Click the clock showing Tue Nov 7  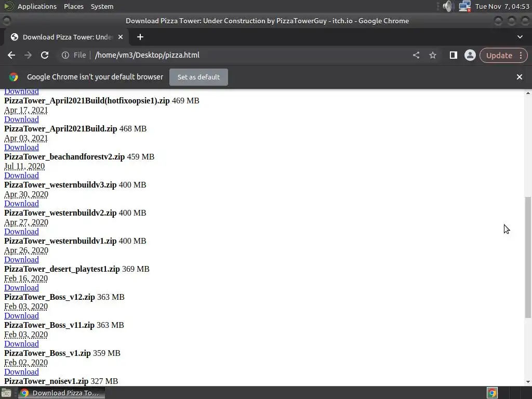tap(502, 6)
